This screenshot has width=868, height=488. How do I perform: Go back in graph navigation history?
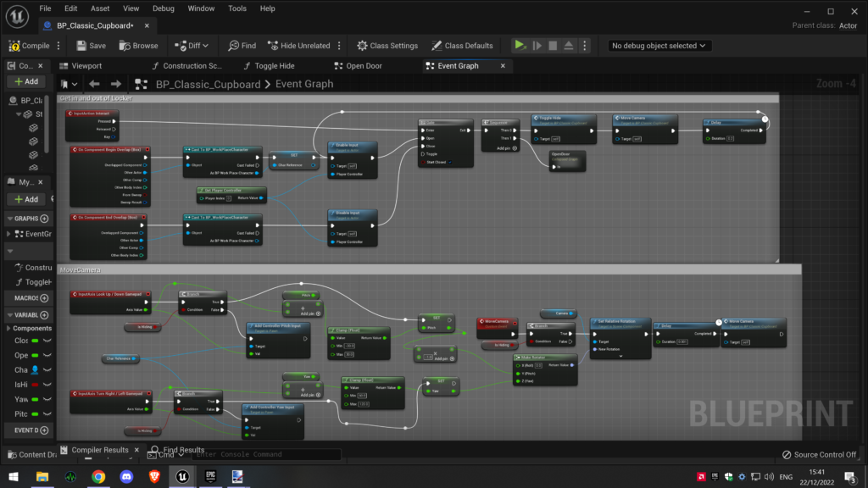[x=94, y=84]
